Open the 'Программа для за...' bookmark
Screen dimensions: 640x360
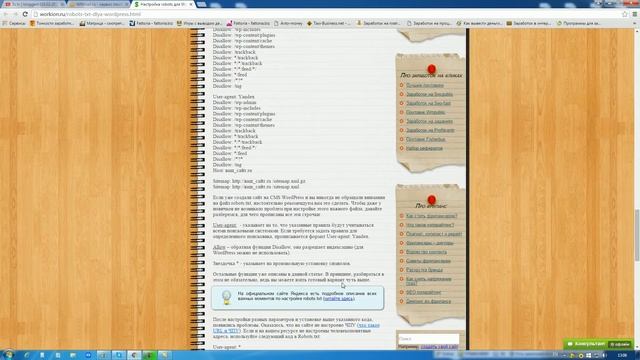point(579,23)
